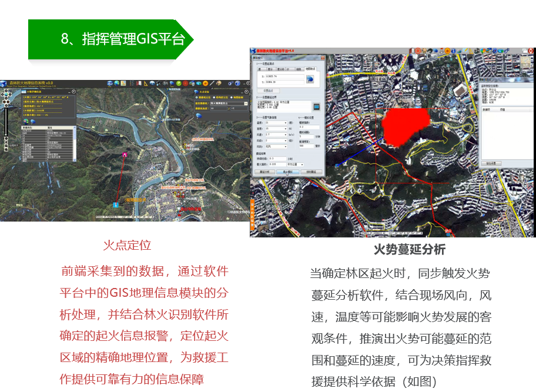Click the blue rectangle spread-boundary icon

pyautogui.click(x=316, y=106)
